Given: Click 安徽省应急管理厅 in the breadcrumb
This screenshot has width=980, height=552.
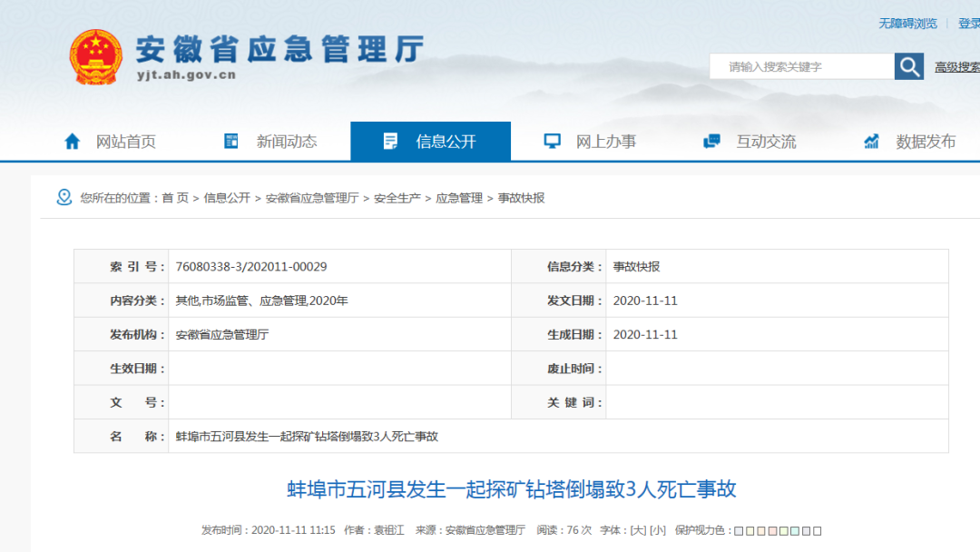Looking at the screenshot, I should pyautogui.click(x=312, y=198).
